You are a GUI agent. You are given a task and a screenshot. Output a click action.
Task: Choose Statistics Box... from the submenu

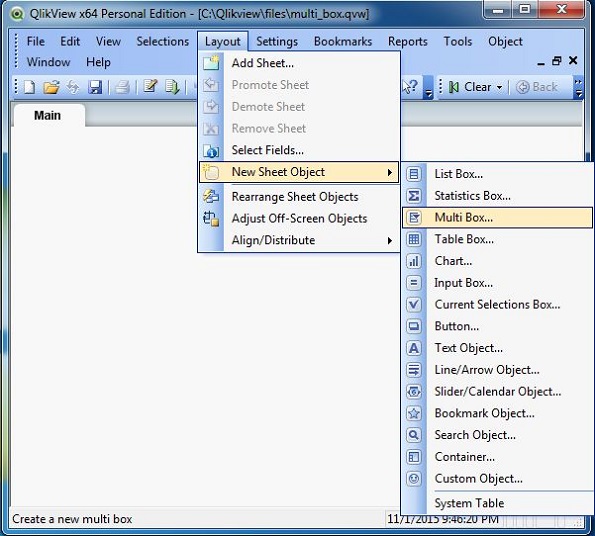coord(497,196)
